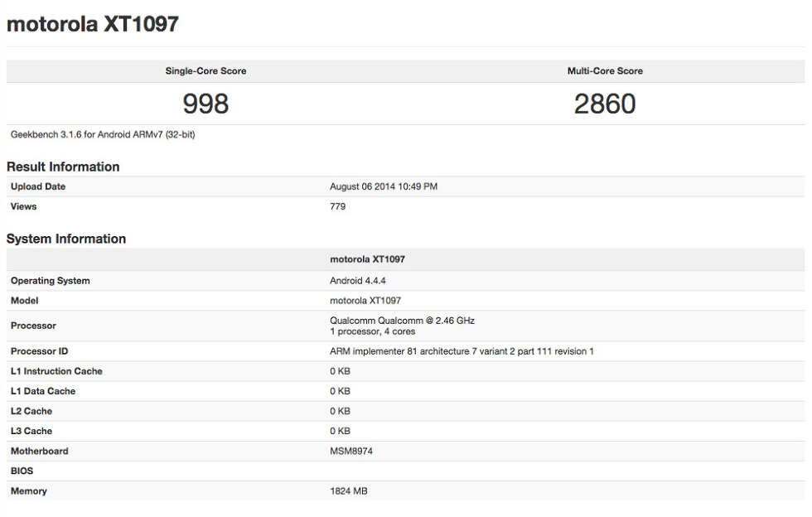Select the single-core score value 998

[205, 104]
